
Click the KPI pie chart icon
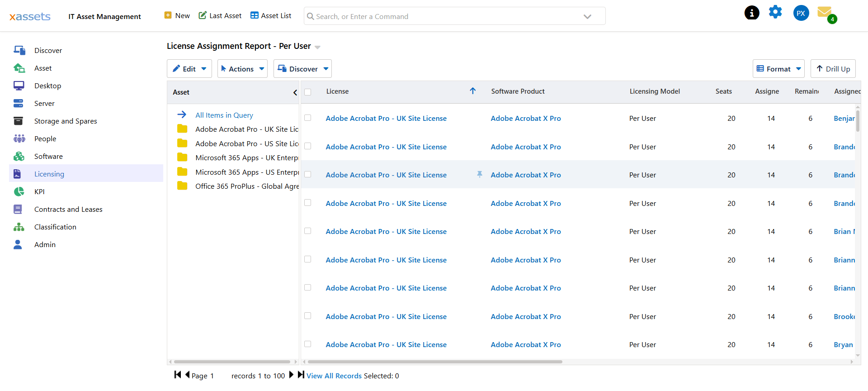click(x=19, y=191)
